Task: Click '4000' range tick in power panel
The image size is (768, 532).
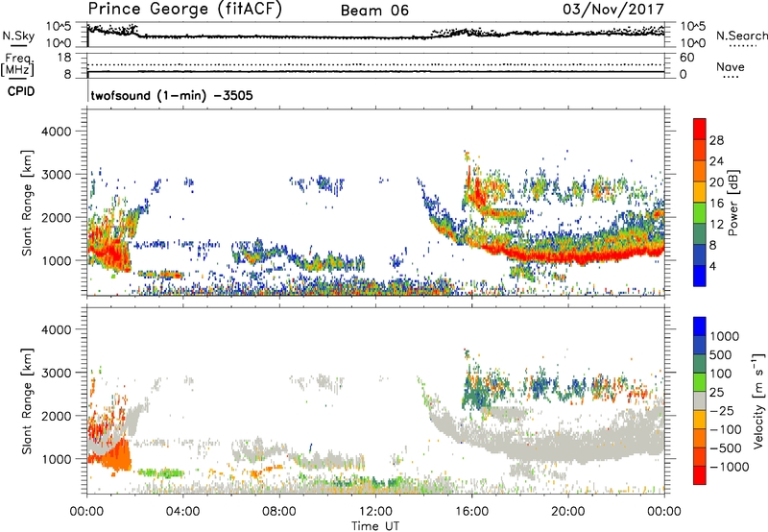Action: click(56, 132)
